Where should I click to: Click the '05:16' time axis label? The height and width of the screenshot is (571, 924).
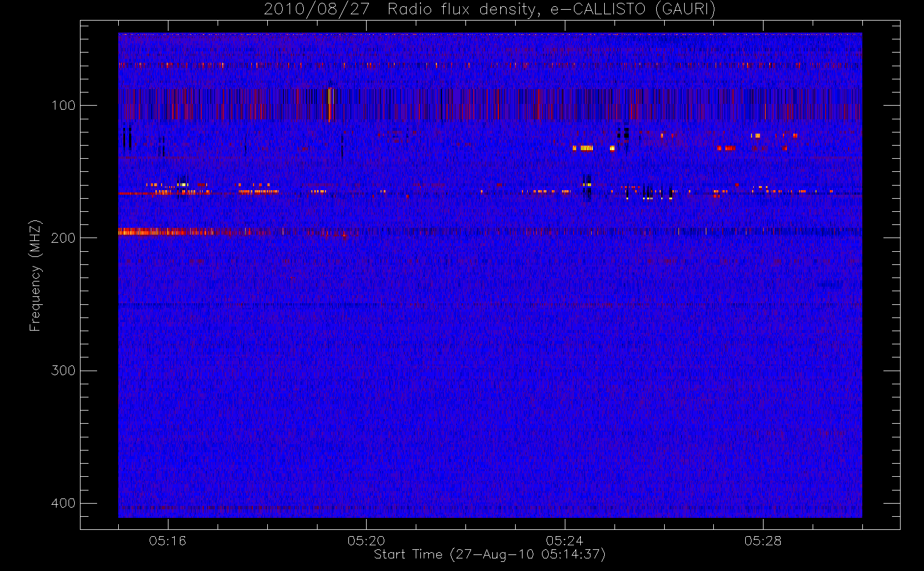pos(167,541)
